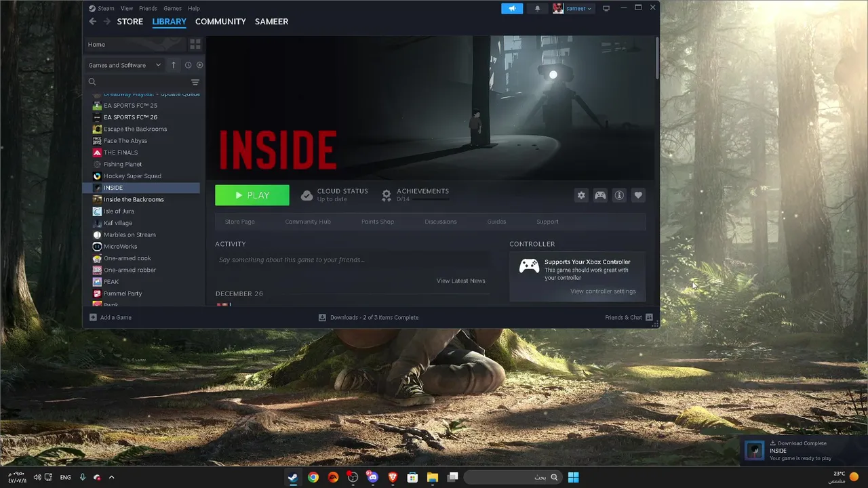Click the library Home button

point(134,45)
